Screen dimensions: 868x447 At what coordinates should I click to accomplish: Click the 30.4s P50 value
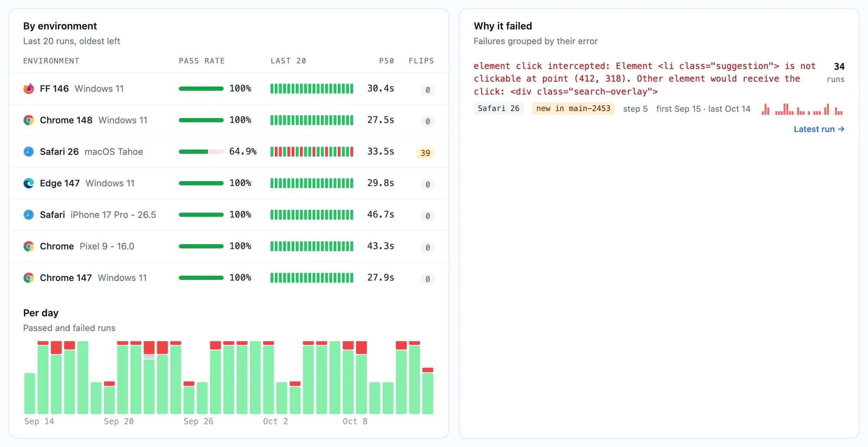click(x=381, y=89)
